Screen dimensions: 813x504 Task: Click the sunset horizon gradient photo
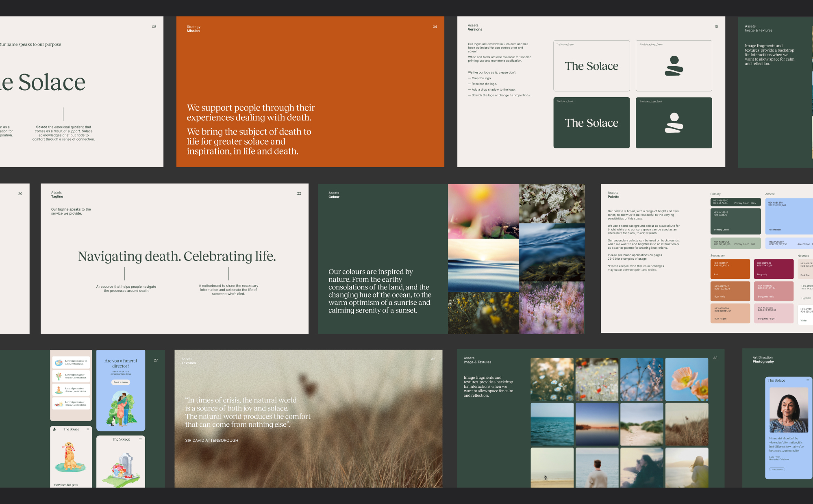tap(597, 424)
